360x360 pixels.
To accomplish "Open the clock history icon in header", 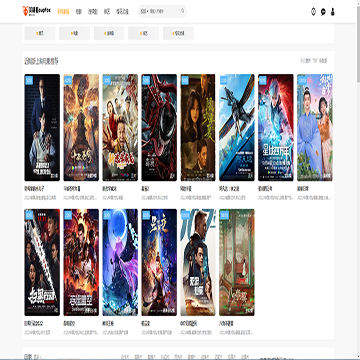I will tap(313, 12).
